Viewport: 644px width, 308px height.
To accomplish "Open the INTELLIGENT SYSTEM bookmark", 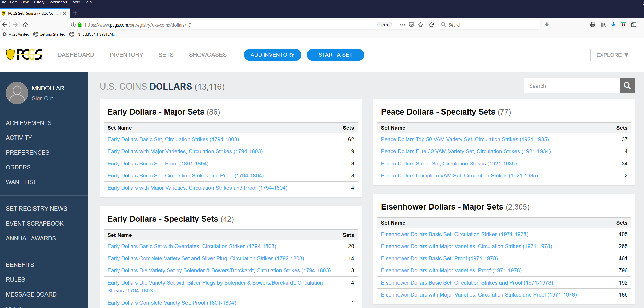I will [x=92, y=34].
